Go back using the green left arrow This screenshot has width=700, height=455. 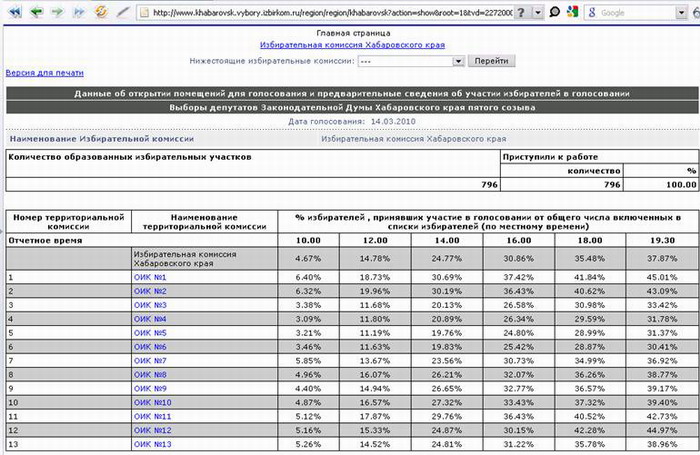[x=36, y=13]
